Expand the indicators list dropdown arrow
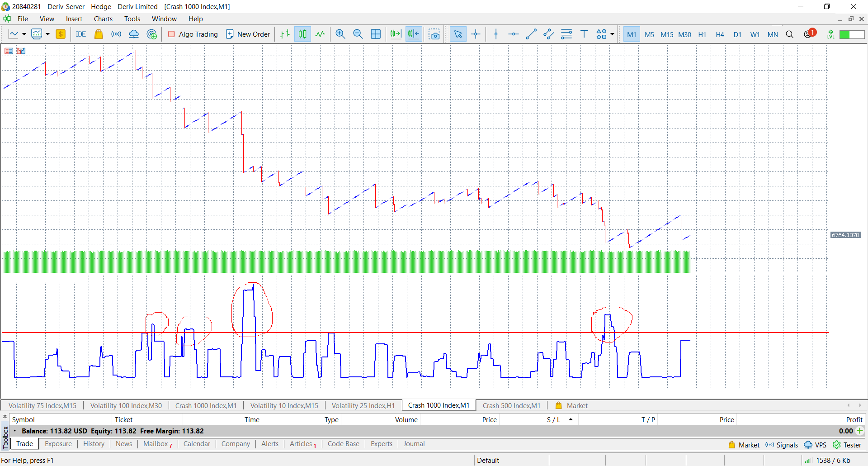This screenshot has height=466, width=868. (47, 34)
